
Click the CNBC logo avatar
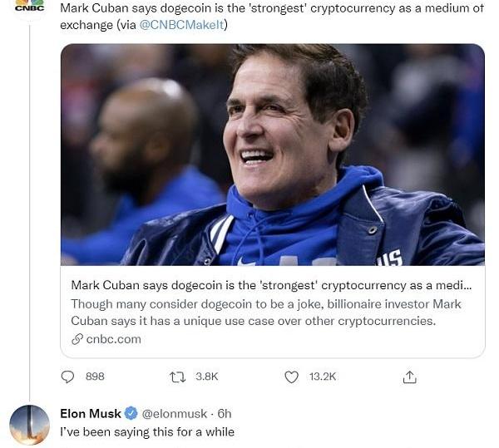tap(29, 7)
